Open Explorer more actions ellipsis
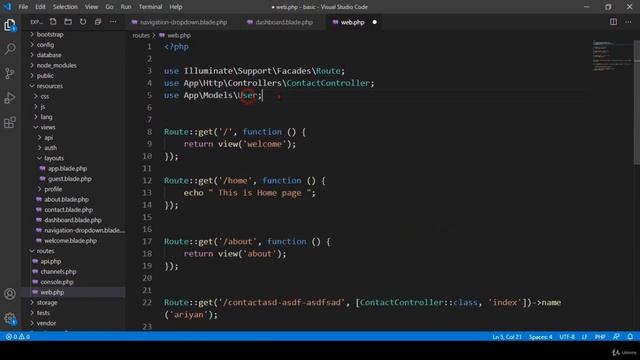The height and width of the screenshot is (360, 640). coord(113,22)
